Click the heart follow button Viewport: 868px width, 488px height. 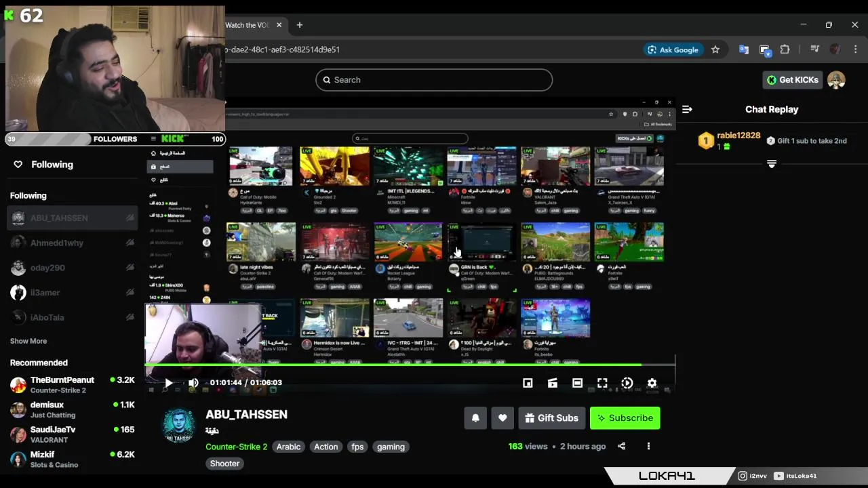(x=502, y=418)
